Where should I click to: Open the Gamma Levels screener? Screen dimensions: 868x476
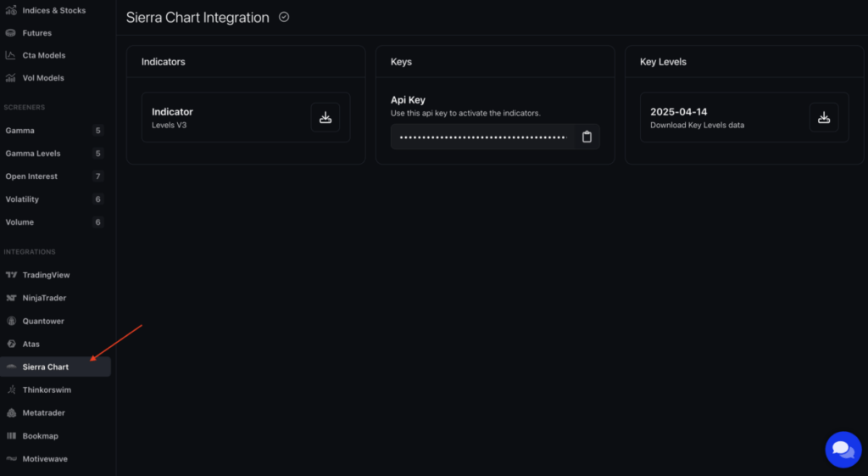coord(34,154)
